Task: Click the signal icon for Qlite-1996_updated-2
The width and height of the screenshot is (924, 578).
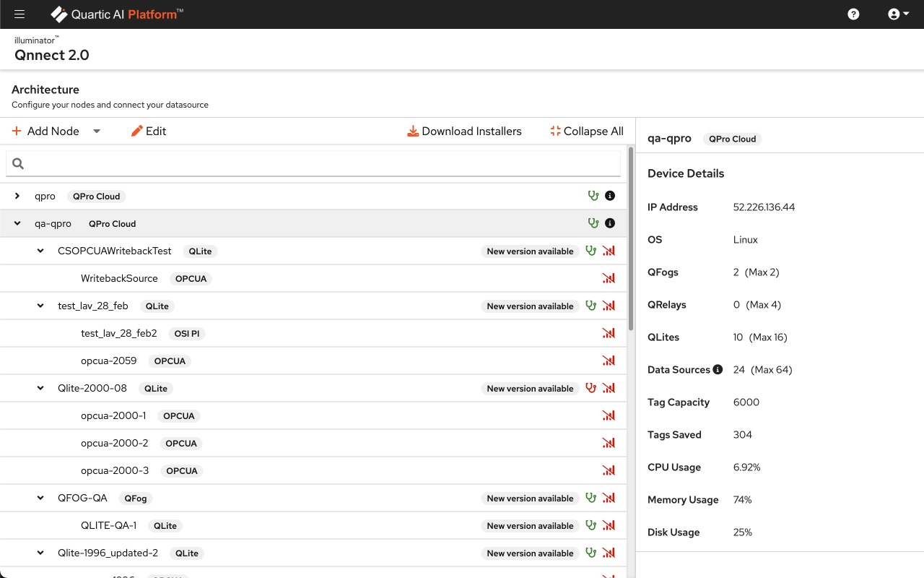Action: pyautogui.click(x=609, y=553)
